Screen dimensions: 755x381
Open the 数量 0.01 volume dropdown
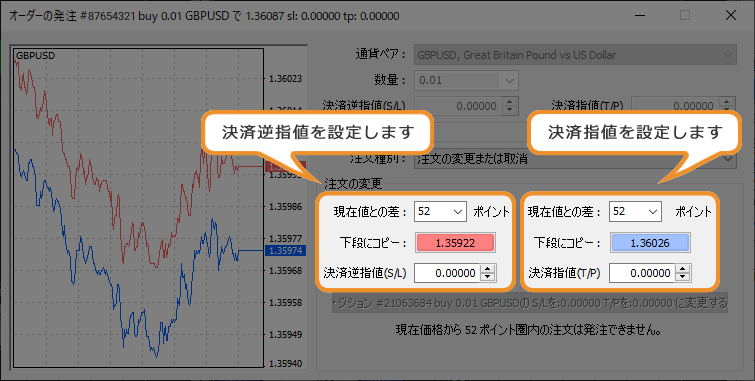(x=466, y=80)
